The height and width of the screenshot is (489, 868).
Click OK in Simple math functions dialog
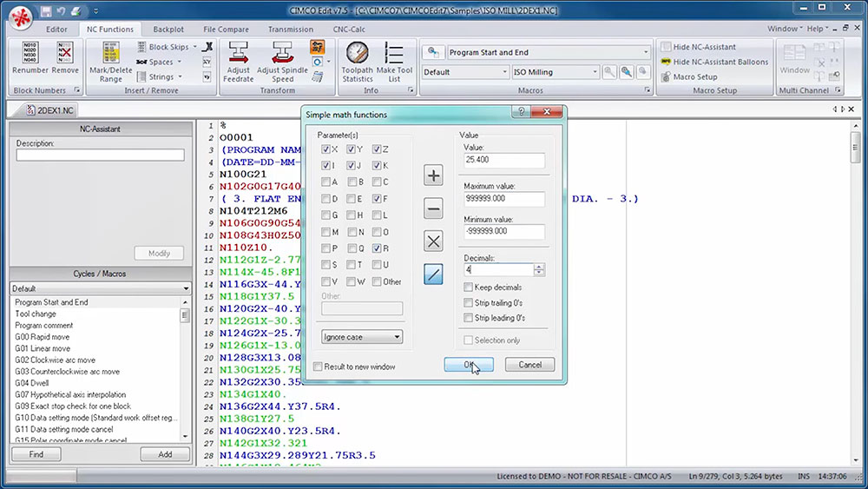pos(469,365)
